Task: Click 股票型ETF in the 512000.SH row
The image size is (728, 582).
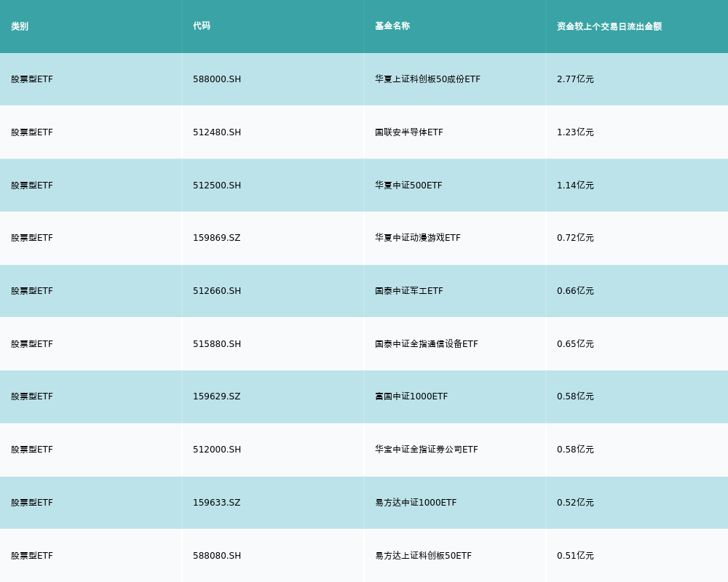Action: 32,450
